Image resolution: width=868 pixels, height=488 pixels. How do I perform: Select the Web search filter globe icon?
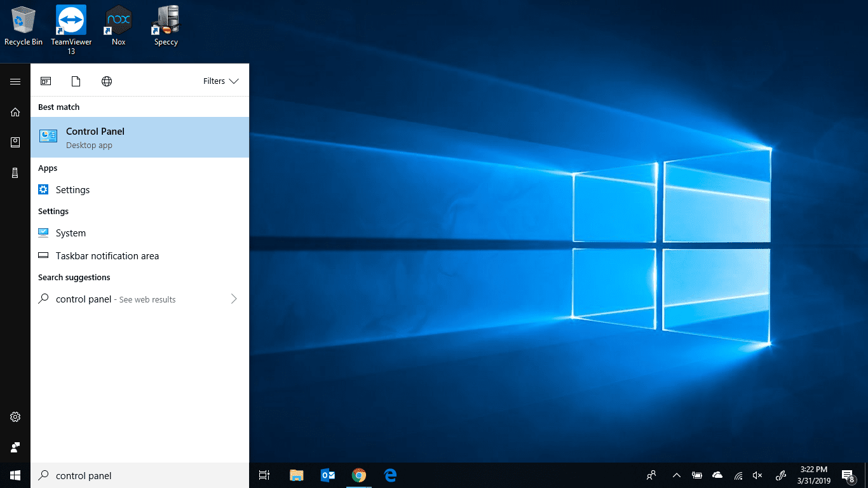pos(106,81)
